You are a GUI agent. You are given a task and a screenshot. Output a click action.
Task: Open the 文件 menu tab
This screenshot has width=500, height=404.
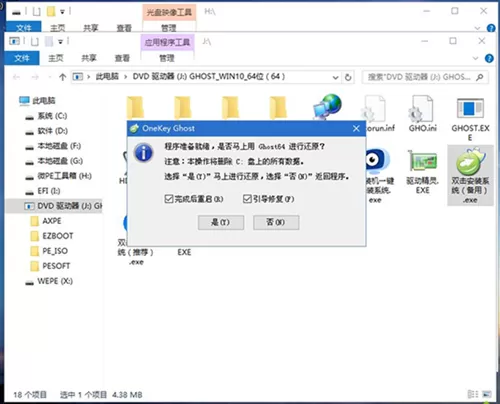22,58
